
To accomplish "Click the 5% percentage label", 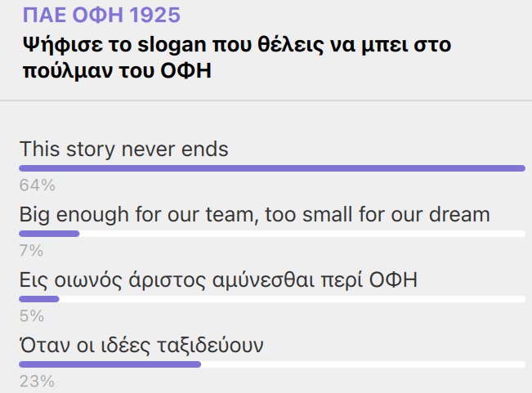I will coord(32,316).
